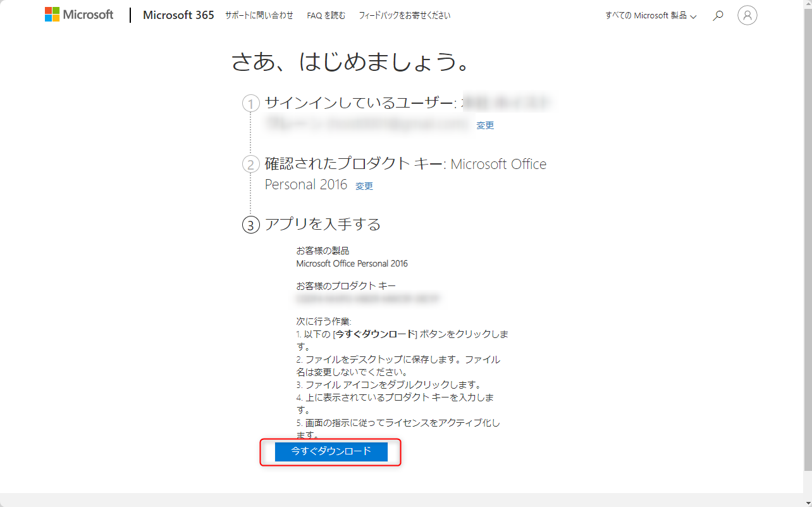
Task: Open the search magnifier icon
Action: [x=718, y=16]
